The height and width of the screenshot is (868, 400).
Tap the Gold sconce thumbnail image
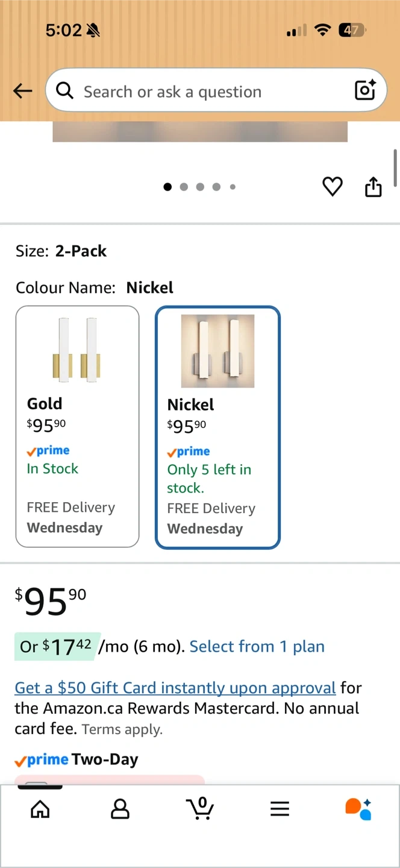coord(77,350)
